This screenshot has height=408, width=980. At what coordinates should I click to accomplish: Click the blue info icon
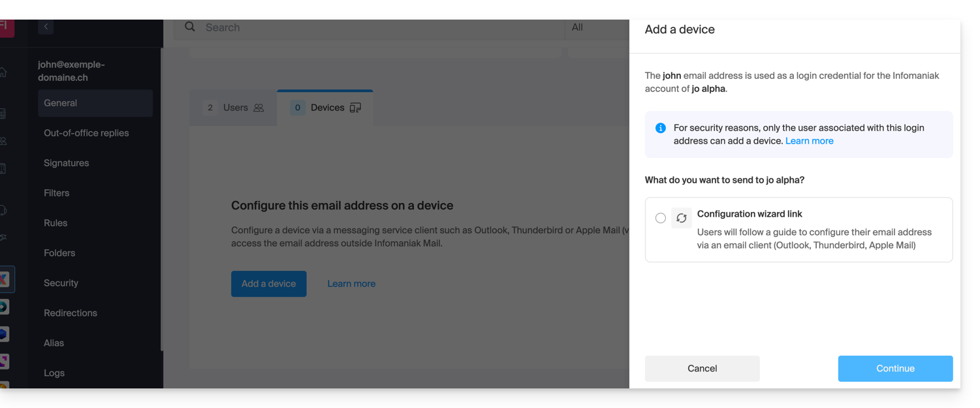660,128
